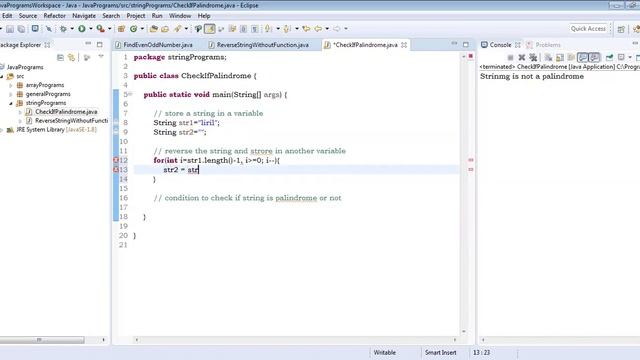Image resolution: width=640 pixels, height=360 pixels.
Task: Close the CheckIfPalindrome.java editor tab
Action: [404, 45]
